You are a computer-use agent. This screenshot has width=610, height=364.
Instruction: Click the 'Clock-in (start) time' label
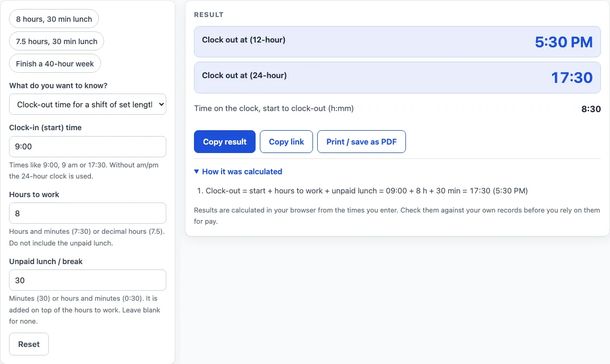click(46, 128)
